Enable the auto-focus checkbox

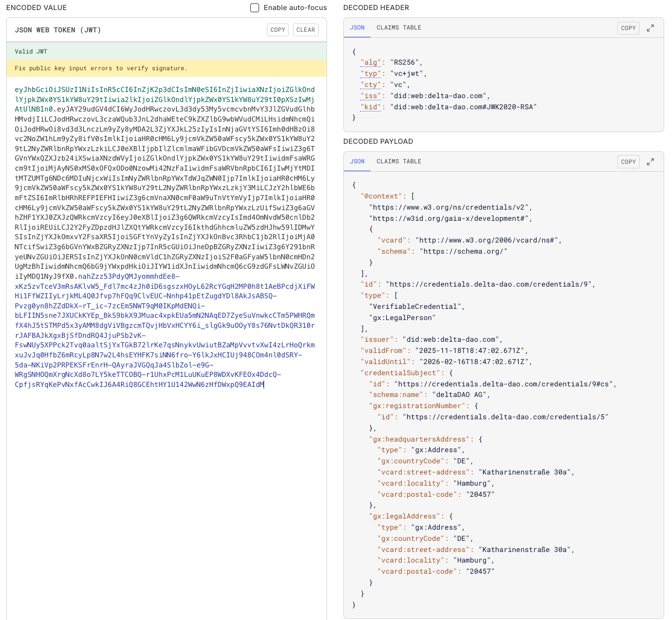tap(255, 8)
